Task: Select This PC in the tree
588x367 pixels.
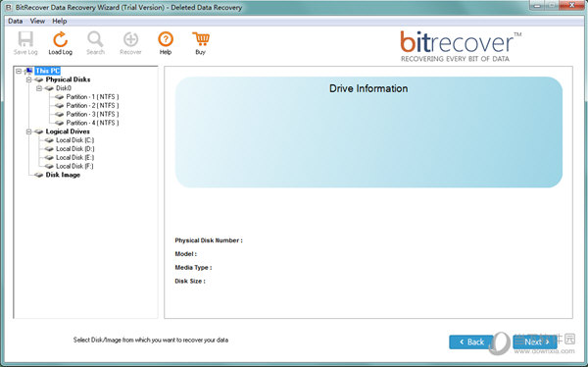Action: click(47, 71)
